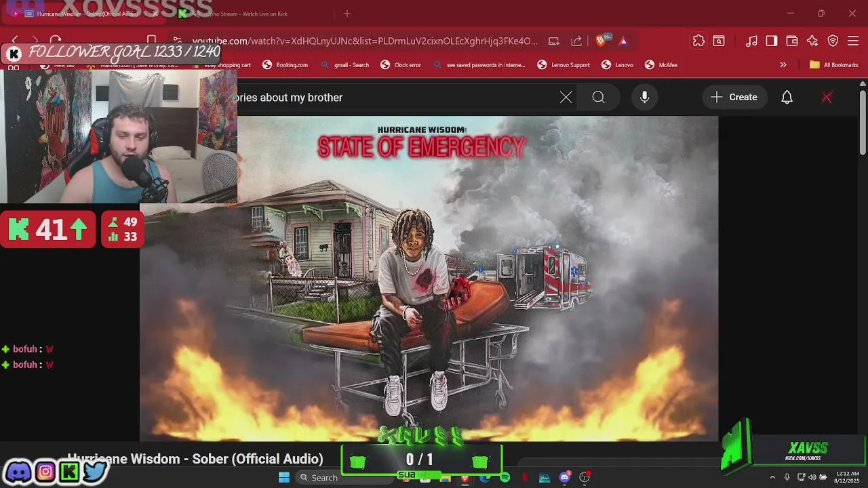Click the share page icon in address bar
Screen dimensions: 868x488
[x=576, y=41]
